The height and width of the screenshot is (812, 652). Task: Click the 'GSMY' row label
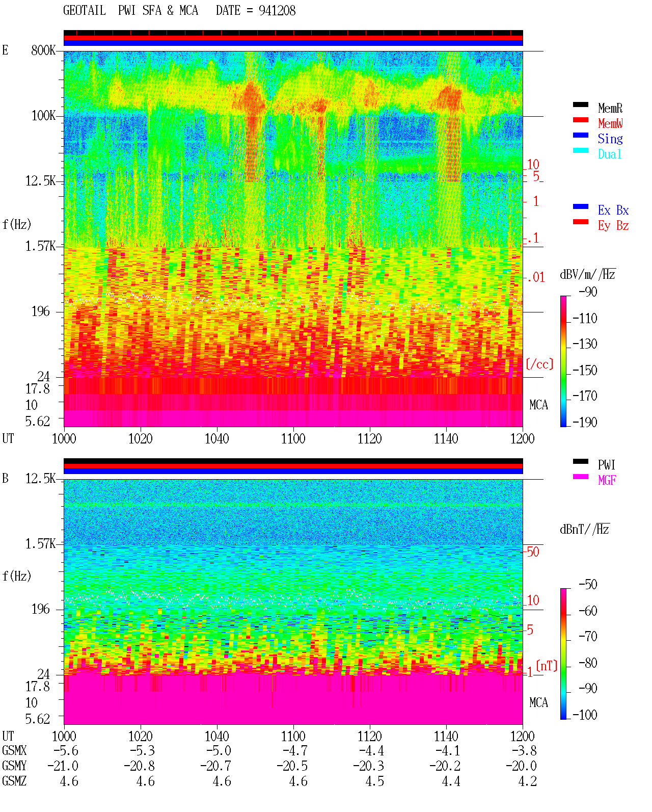click(14, 766)
